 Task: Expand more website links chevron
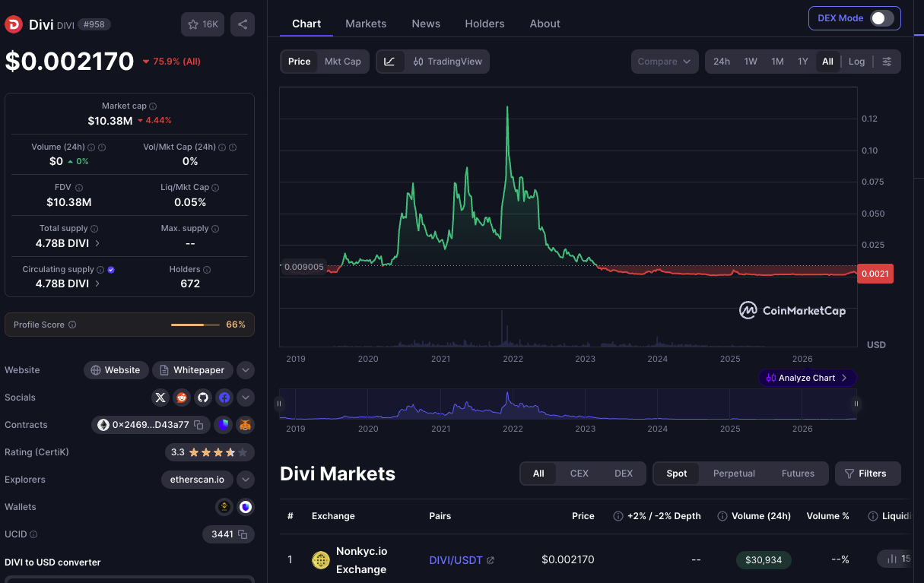(x=245, y=370)
